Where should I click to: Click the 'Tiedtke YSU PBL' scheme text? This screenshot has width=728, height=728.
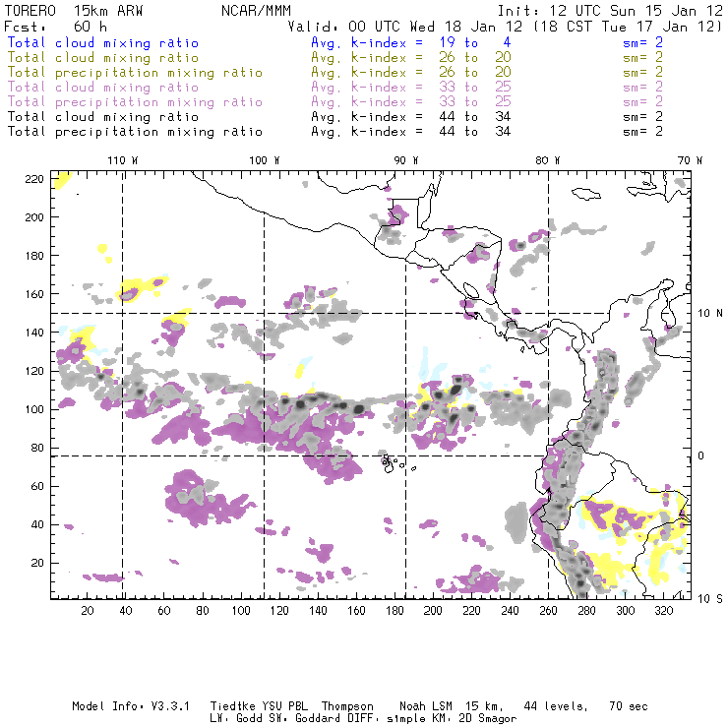click(259, 706)
